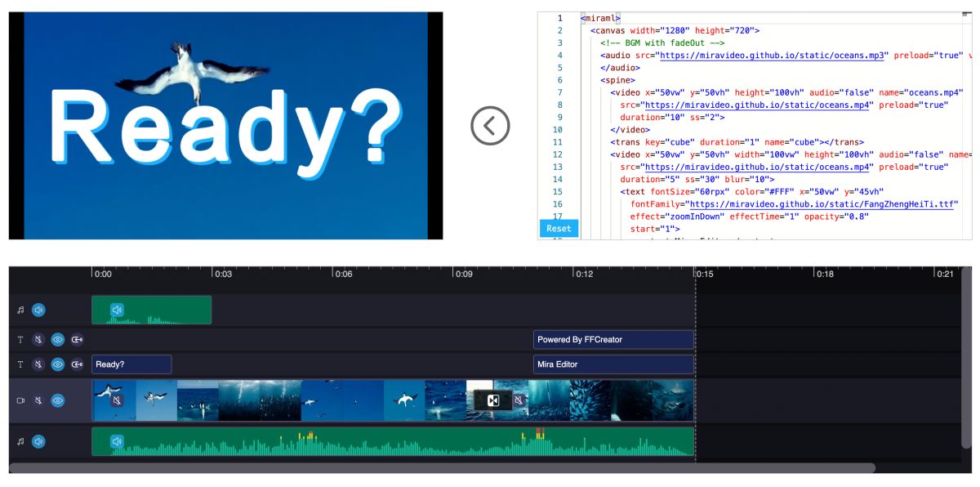Click the camera icon of the video track
Viewport: 980px width, 487px height.
[21, 400]
